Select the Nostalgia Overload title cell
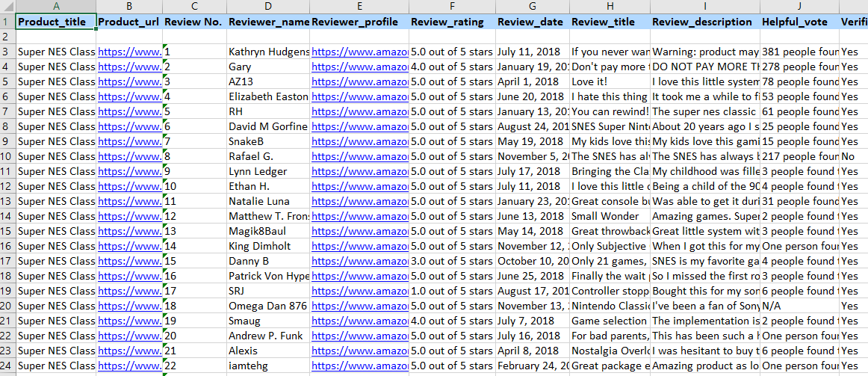The image size is (868, 376). point(610,351)
